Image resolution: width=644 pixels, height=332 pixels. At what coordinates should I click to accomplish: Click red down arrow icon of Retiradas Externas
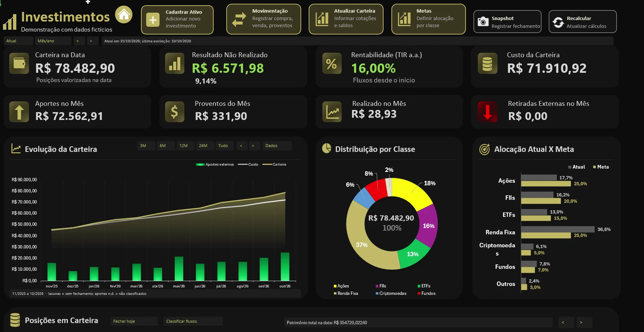(x=487, y=112)
